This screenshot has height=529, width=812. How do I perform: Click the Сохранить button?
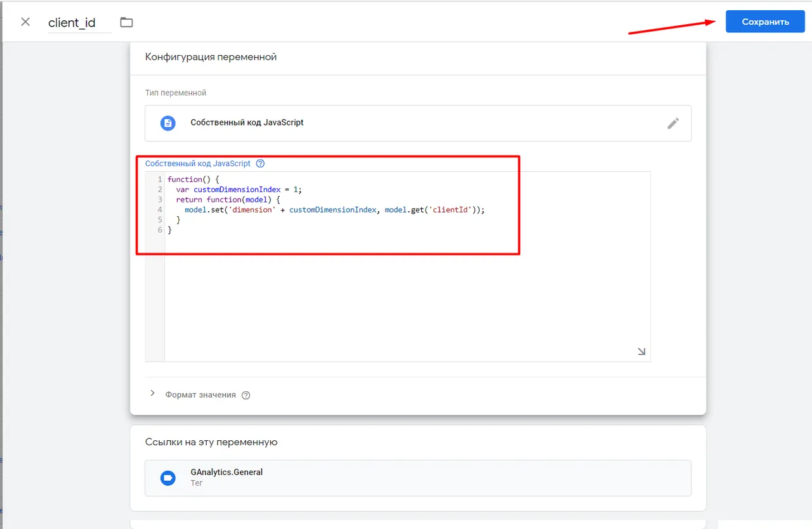pos(765,22)
